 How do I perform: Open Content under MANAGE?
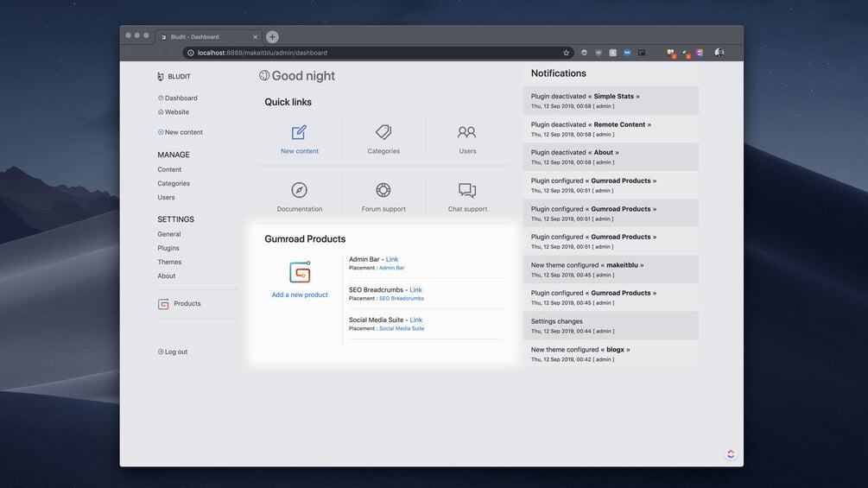coord(169,169)
